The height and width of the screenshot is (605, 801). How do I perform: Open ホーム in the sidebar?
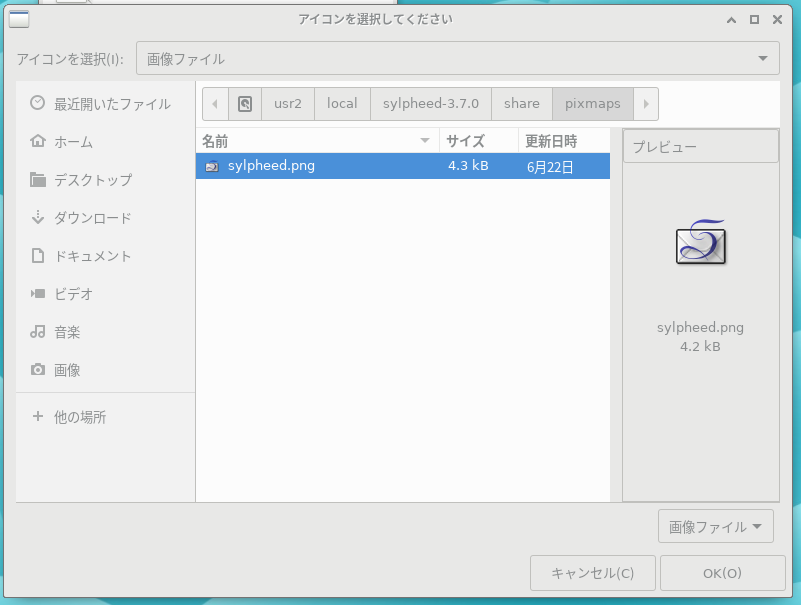(x=106, y=142)
